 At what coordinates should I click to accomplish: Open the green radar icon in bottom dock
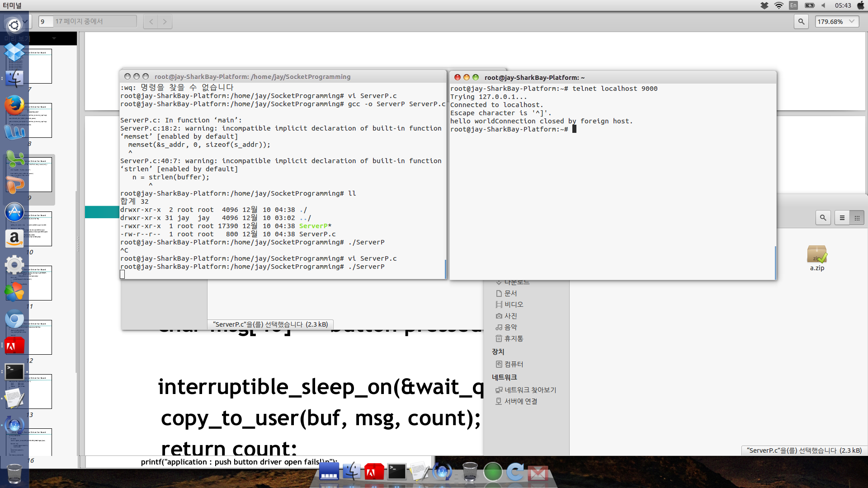tap(493, 472)
